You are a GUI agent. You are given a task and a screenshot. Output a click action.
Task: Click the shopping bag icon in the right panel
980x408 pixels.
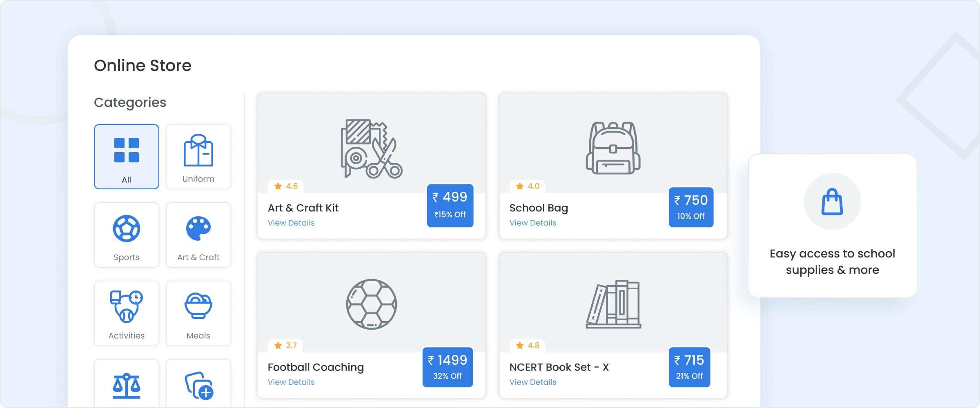[832, 201]
